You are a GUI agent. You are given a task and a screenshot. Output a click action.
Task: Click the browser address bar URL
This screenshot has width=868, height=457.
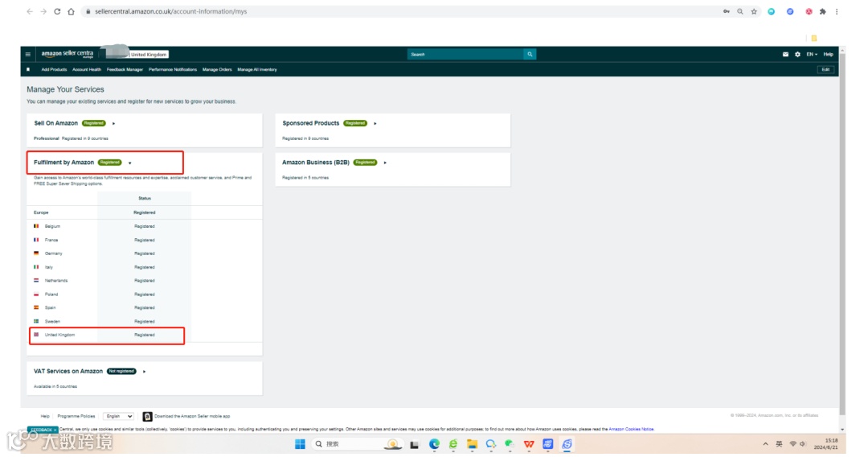point(170,11)
